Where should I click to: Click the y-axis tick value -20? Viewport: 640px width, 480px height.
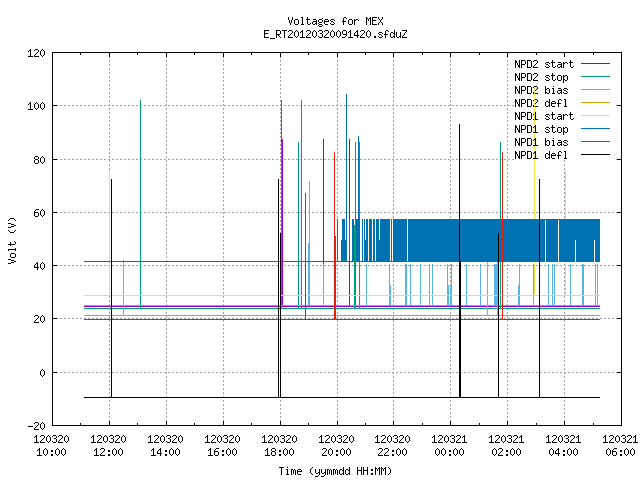click(x=36, y=426)
